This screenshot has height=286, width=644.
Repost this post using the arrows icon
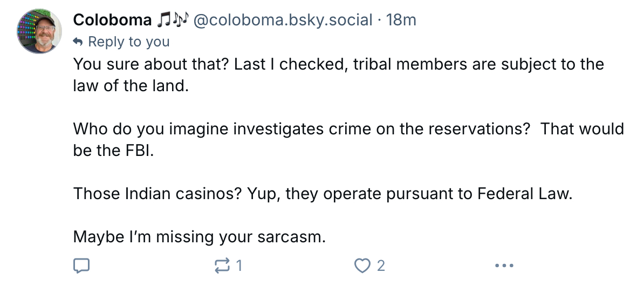coord(222,265)
